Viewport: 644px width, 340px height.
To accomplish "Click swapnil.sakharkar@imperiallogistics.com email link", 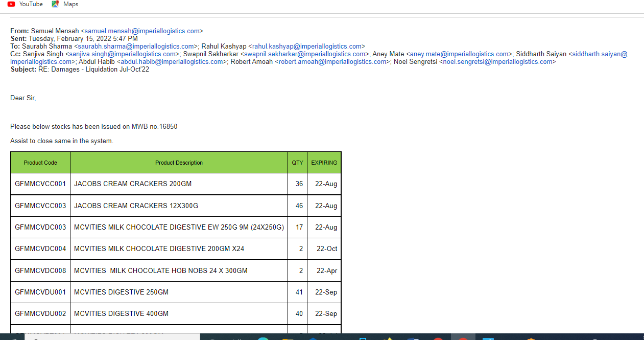I will coord(305,54).
